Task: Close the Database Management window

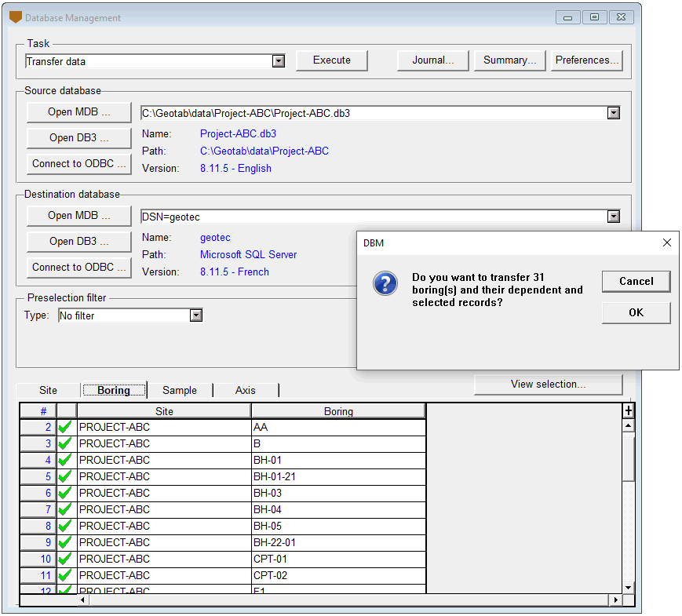Action: pos(621,17)
